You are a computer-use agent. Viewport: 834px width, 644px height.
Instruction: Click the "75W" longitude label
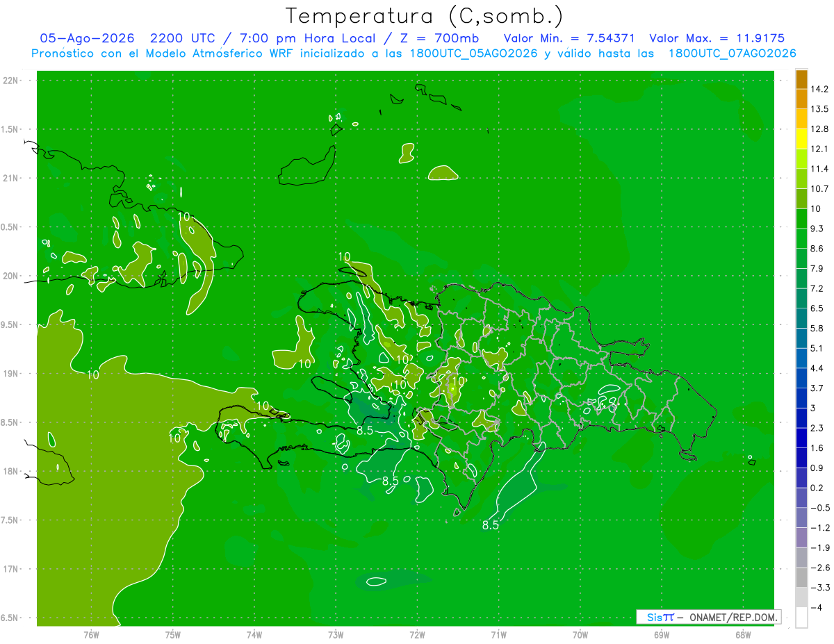pyautogui.click(x=172, y=635)
